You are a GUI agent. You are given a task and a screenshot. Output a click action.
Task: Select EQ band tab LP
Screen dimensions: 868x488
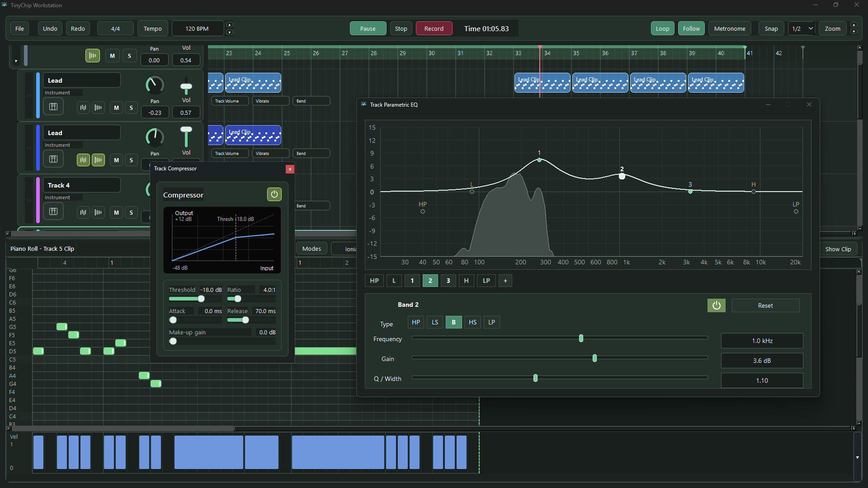tap(486, 281)
